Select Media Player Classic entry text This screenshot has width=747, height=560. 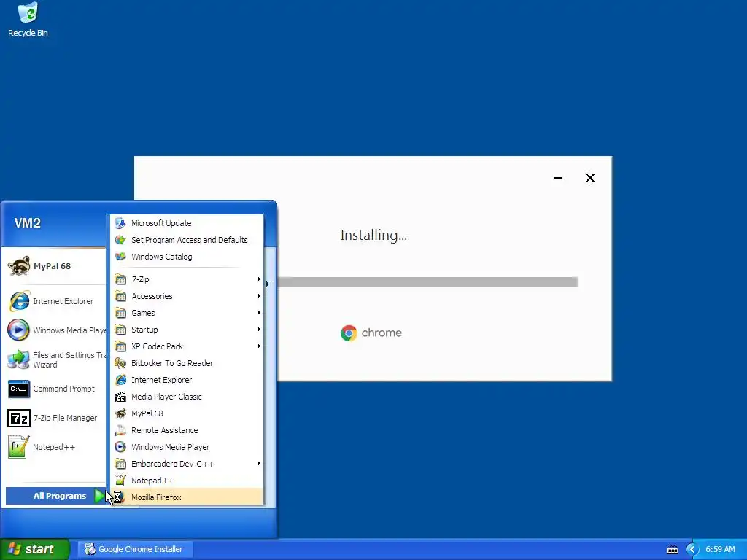(x=166, y=397)
